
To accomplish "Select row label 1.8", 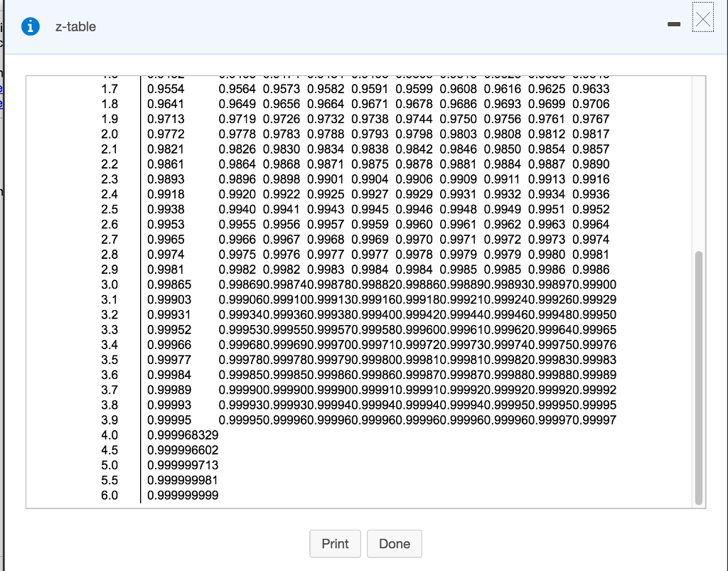I will pyautogui.click(x=109, y=104).
